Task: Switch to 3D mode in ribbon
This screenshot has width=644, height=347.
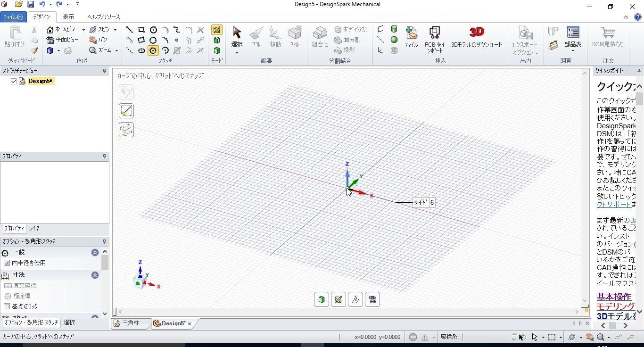Action: (x=217, y=50)
